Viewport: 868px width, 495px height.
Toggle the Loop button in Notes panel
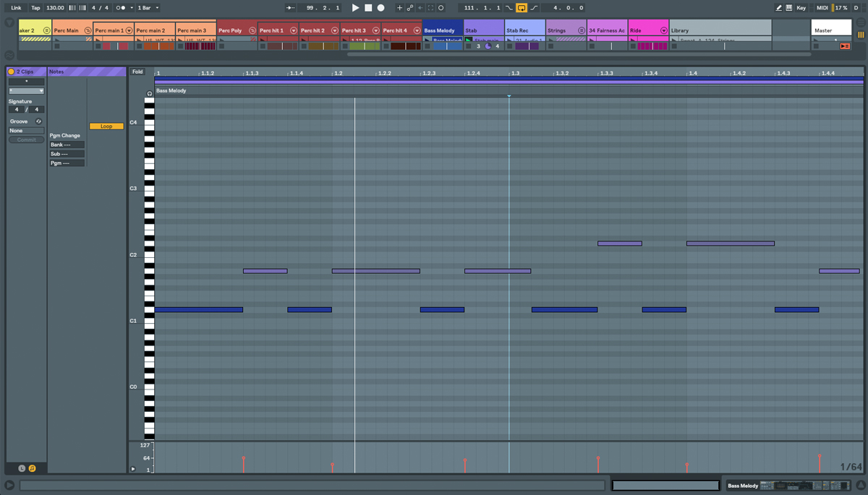coord(106,126)
